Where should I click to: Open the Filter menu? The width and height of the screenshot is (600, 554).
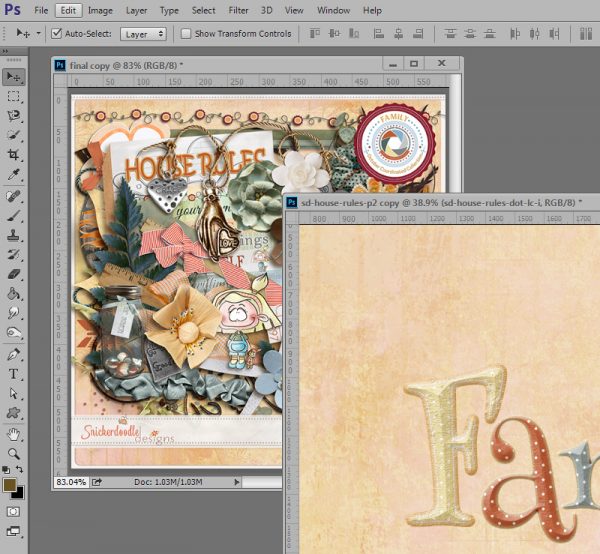pos(238,10)
